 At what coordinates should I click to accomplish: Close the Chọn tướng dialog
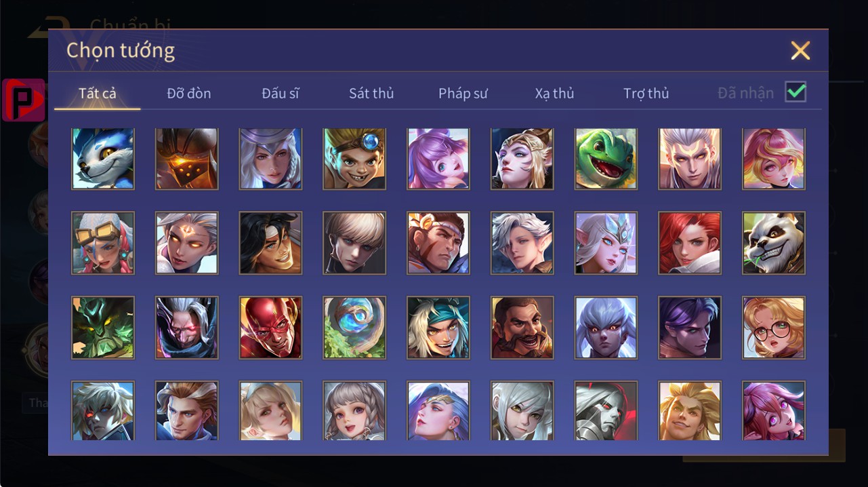(x=800, y=50)
